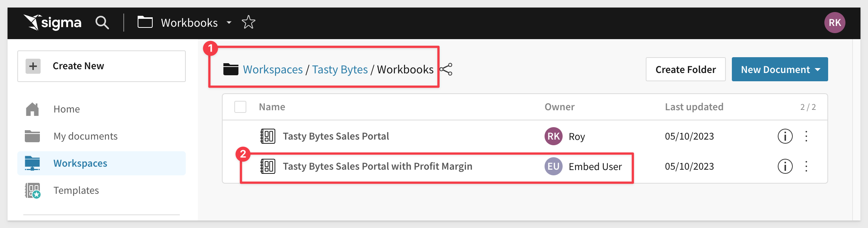Open more options for Tasty Bytes Sales Portal

[x=806, y=136]
